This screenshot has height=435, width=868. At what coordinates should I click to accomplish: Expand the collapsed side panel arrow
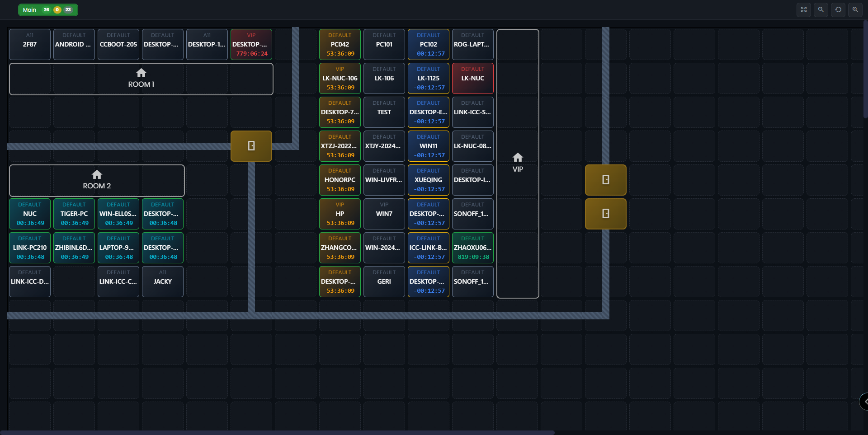864,401
